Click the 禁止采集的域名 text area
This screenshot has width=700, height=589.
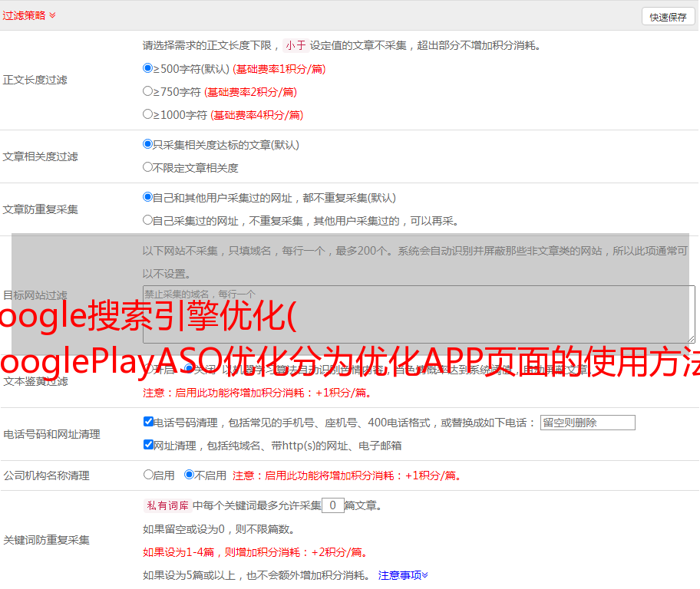coord(418,314)
